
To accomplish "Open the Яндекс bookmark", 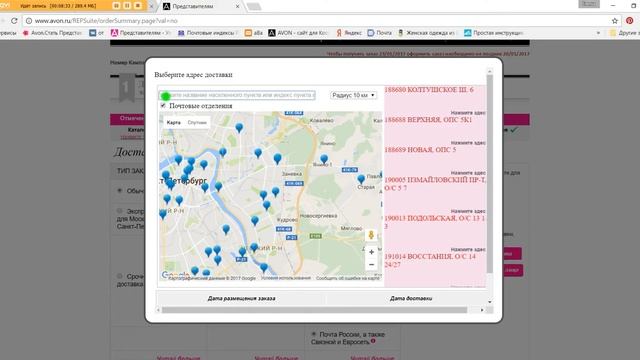I will [349, 33].
